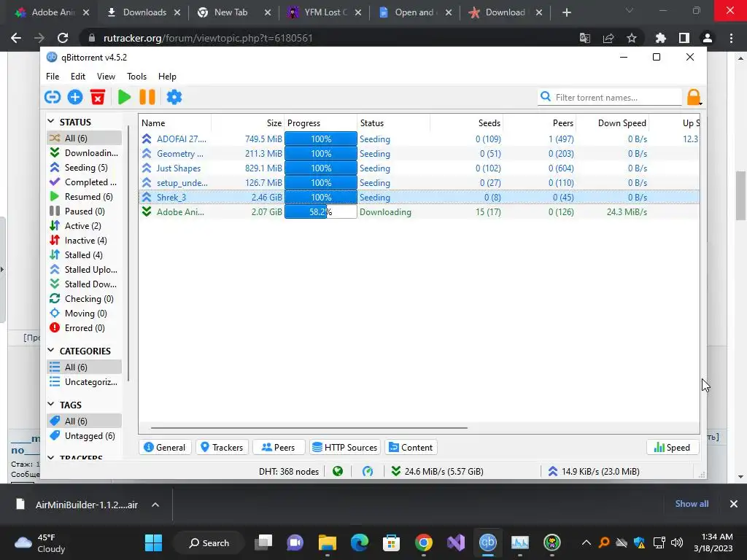Click the Shrek_3 100% progress bar
Screen dimensions: 747x560
(x=321, y=197)
